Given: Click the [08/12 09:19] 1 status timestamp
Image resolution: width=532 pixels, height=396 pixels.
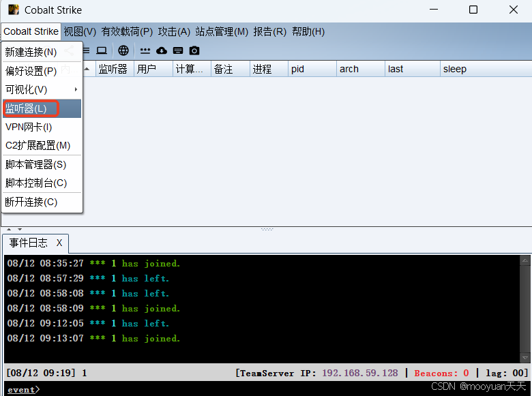Looking at the screenshot, I should (x=46, y=374).
